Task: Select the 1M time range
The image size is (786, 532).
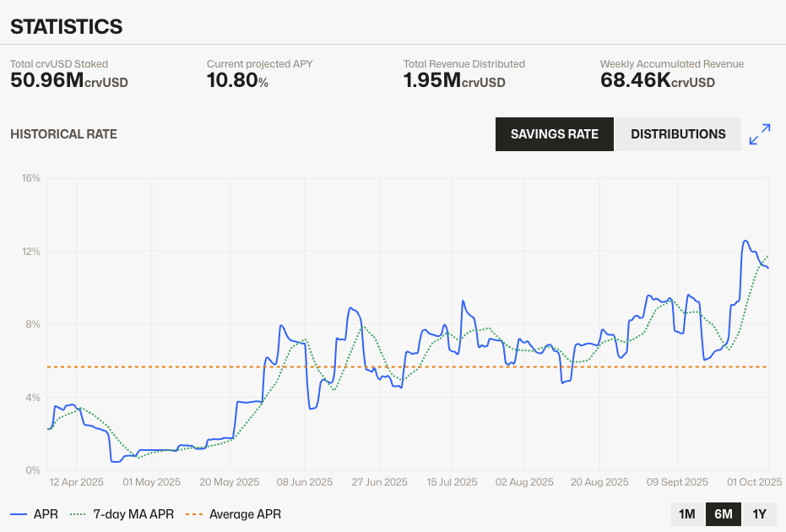Action: click(x=686, y=514)
